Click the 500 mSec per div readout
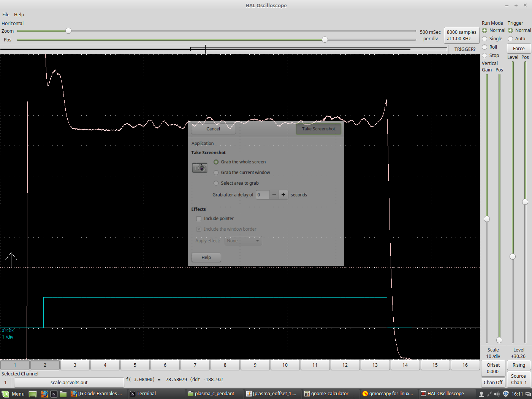532x399 pixels. click(430, 35)
